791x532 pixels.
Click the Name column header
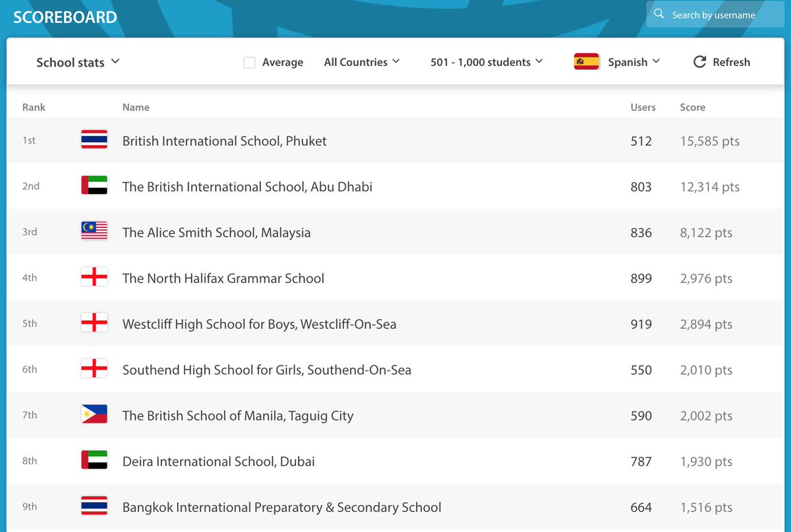click(x=136, y=107)
